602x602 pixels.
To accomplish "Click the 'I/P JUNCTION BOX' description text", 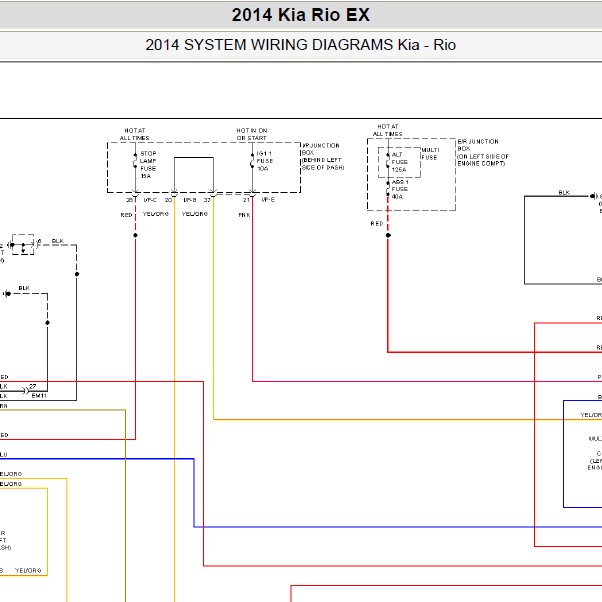I will (x=323, y=157).
